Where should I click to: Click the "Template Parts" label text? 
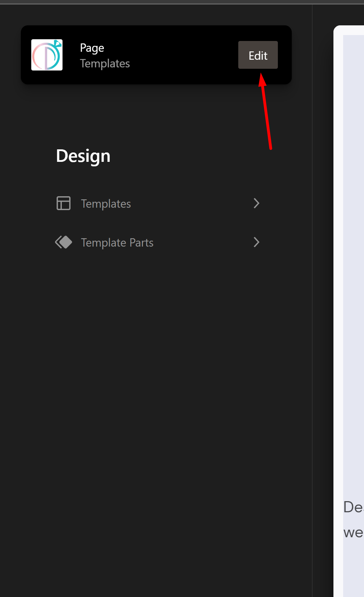pos(117,242)
